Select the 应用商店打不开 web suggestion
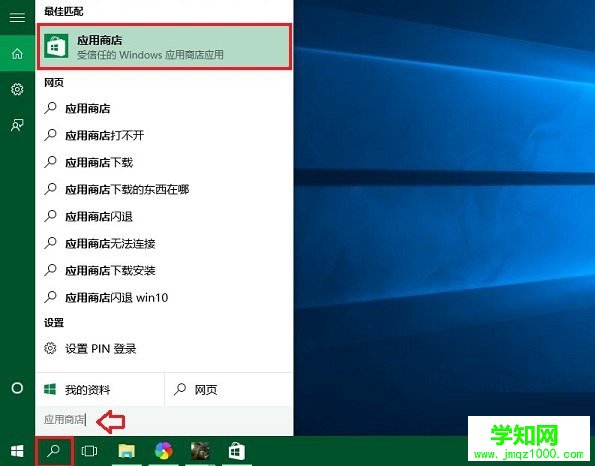The width and height of the screenshot is (595, 466). [x=164, y=135]
